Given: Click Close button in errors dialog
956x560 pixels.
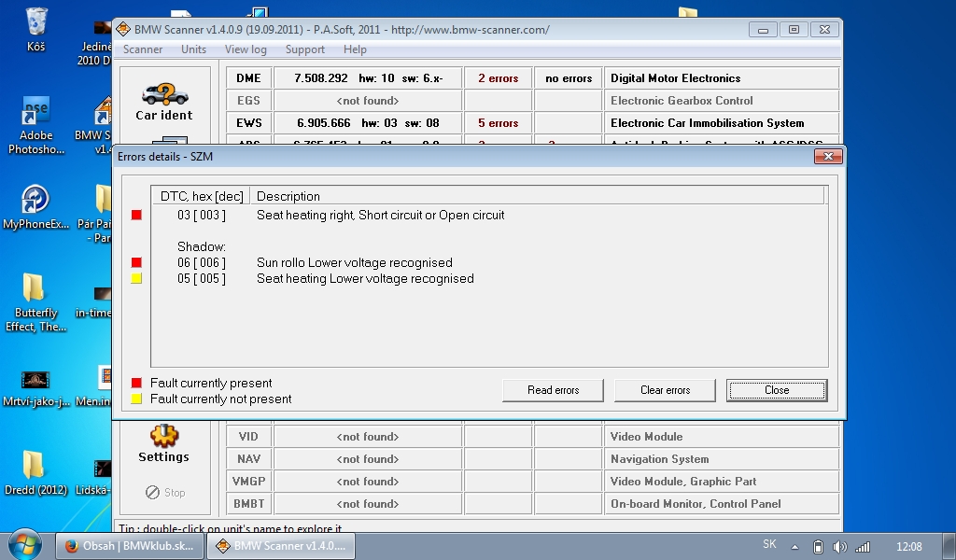Looking at the screenshot, I should 776,390.
